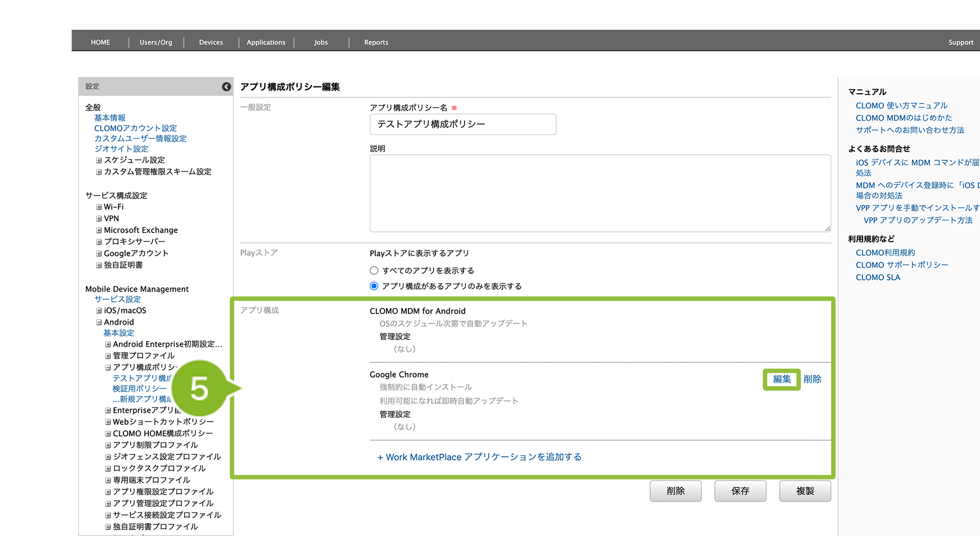The height and width of the screenshot is (551, 980).
Task: Expand the iOS/macOS tree node
Action: [99, 311]
